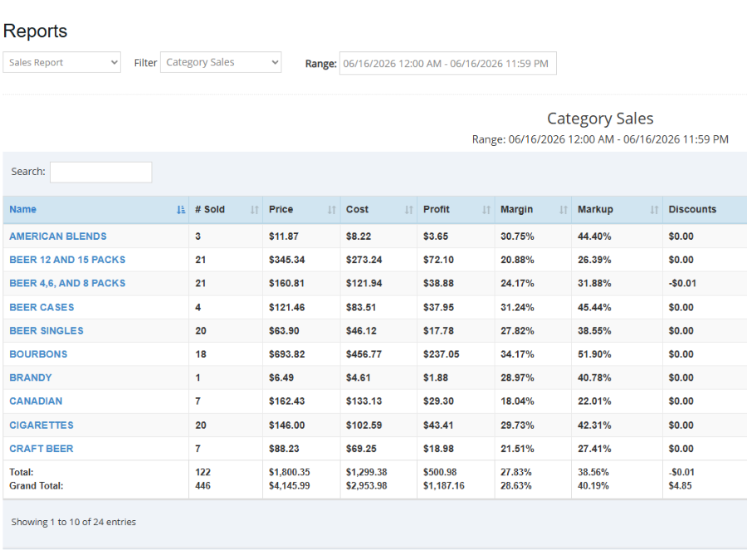Screen dimensions: 747x560
Task: Click the Margin column header text
Action: (516, 209)
